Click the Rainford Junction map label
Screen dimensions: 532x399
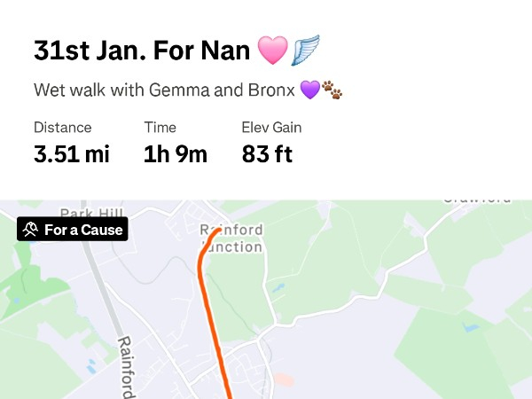pyautogui.click(x=231, y=238)
